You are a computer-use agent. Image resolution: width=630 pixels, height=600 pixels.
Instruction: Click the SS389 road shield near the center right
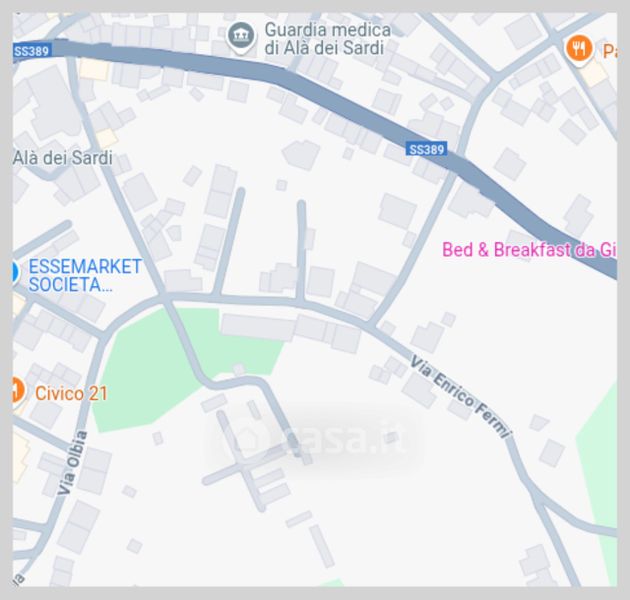pyautogui.click(x=426, y=149)
